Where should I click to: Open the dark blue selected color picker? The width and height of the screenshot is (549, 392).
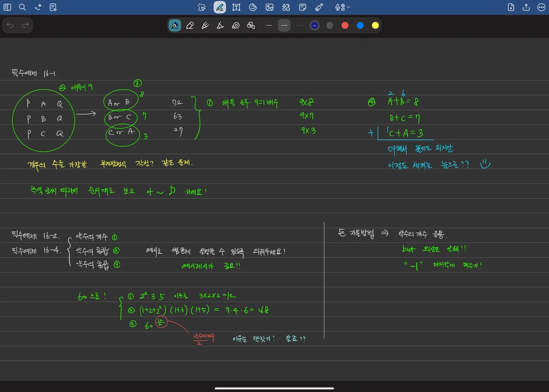pos(314,26)
